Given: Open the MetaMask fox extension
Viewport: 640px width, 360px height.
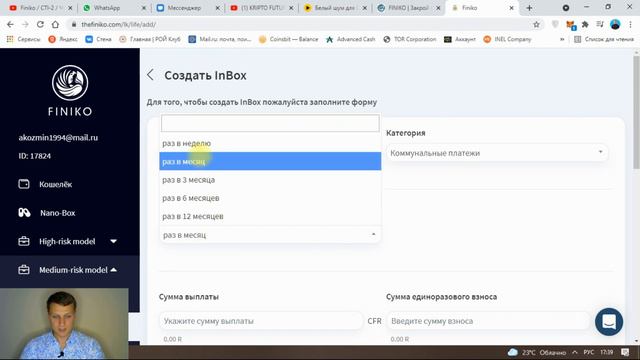Looking at the screenshot, I should coord(570,25).
